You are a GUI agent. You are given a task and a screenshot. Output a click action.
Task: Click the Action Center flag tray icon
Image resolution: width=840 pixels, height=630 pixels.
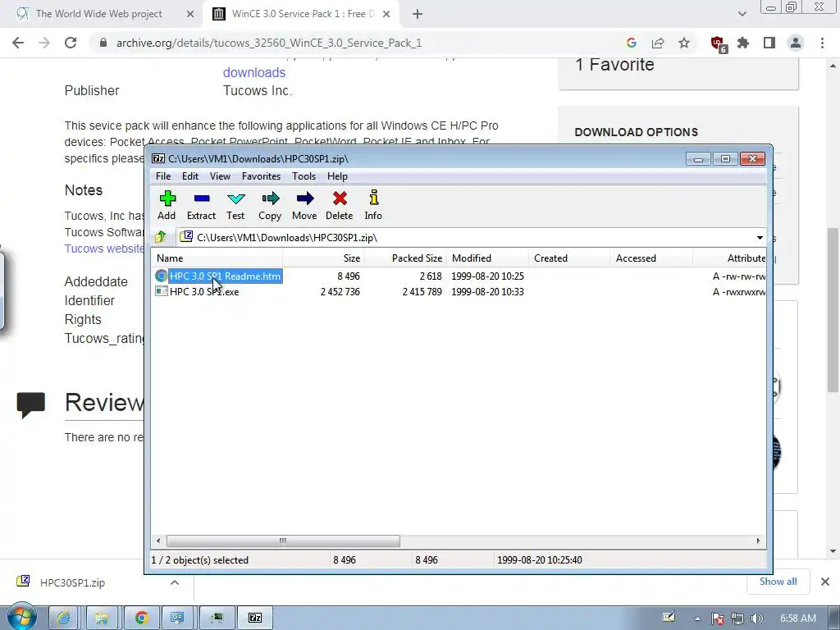click(x=718, y=619)
